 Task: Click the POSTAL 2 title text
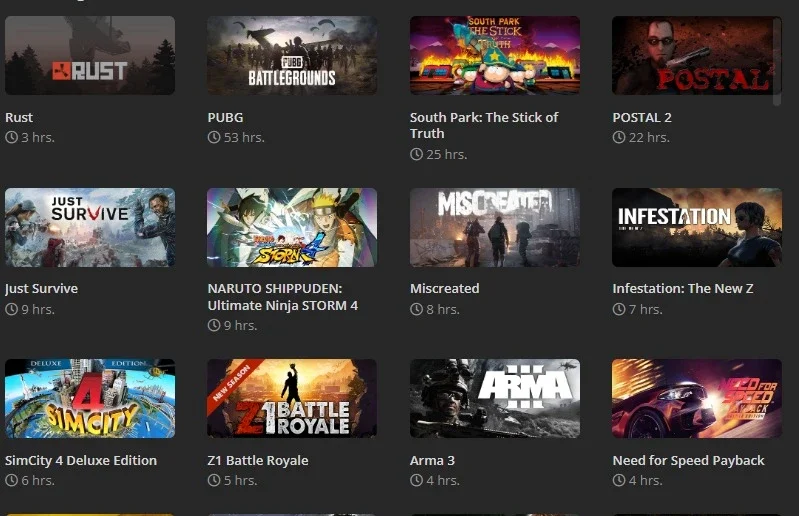642,118
